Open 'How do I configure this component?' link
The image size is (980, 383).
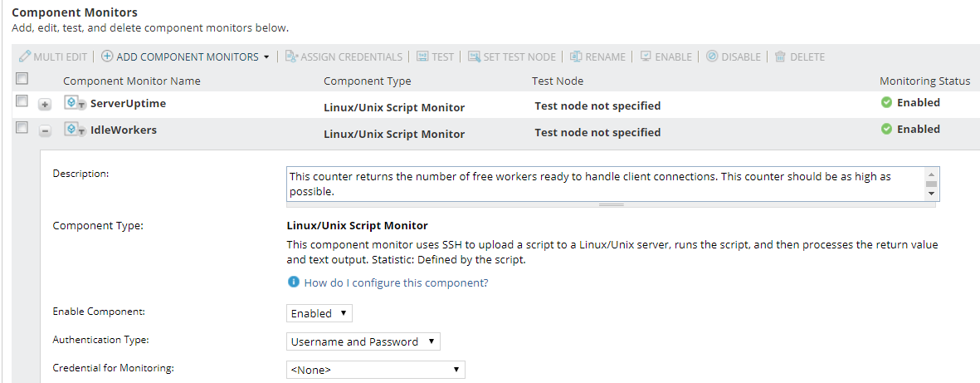(396, 282)
